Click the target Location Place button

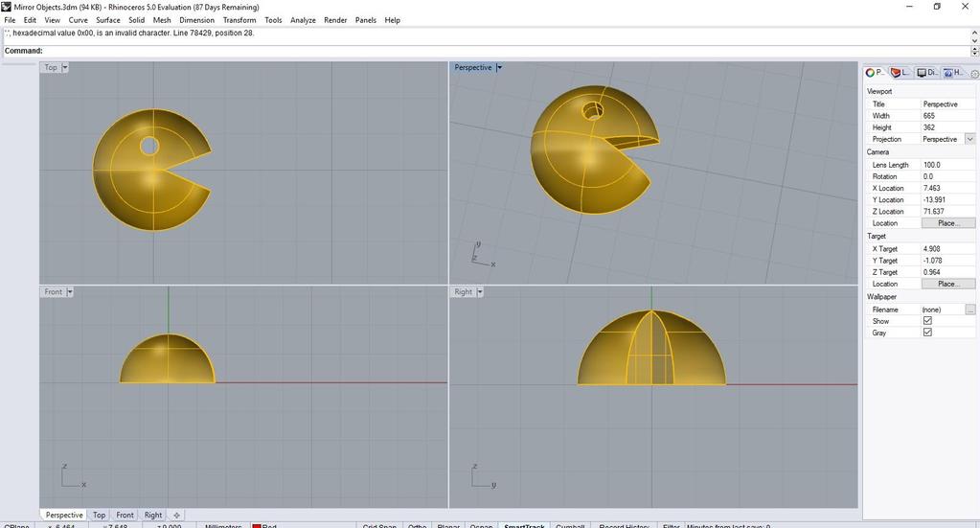tap(947, 284)
